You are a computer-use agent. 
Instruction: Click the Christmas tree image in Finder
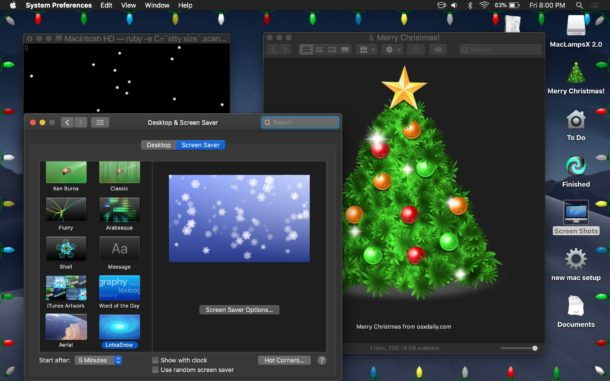coord(412,183)
